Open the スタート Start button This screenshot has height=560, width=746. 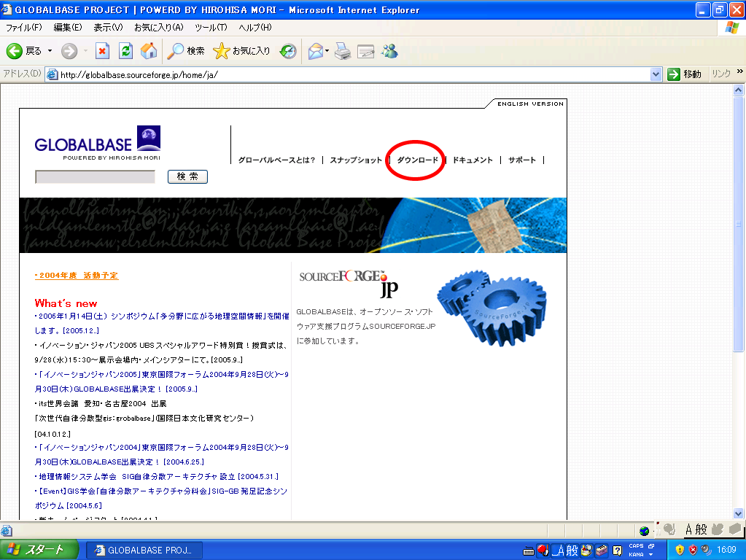click(x=39, y=550)
